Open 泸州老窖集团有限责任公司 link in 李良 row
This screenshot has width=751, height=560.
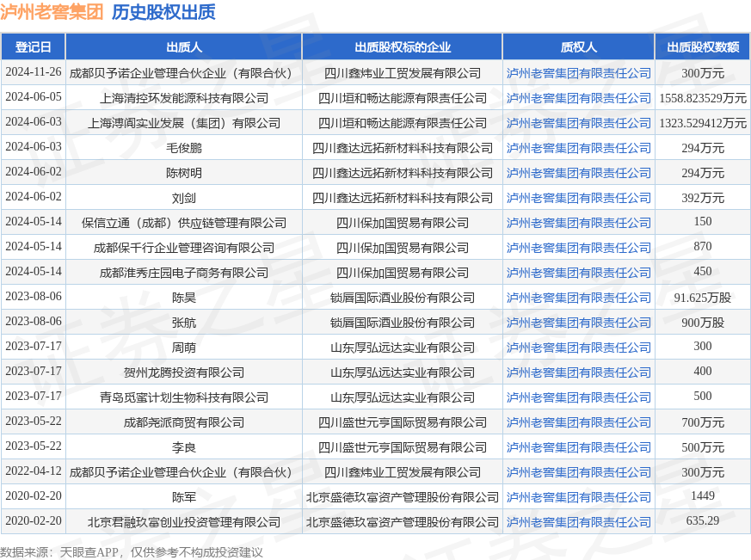pyautogui.click(x=579, y=447)
